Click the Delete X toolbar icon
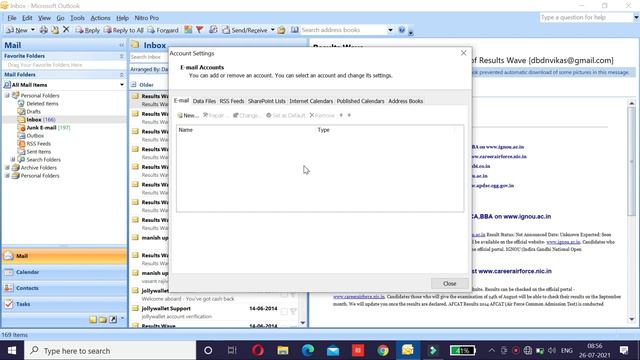The width and height of the screenshot is (640, 360). 66,29
